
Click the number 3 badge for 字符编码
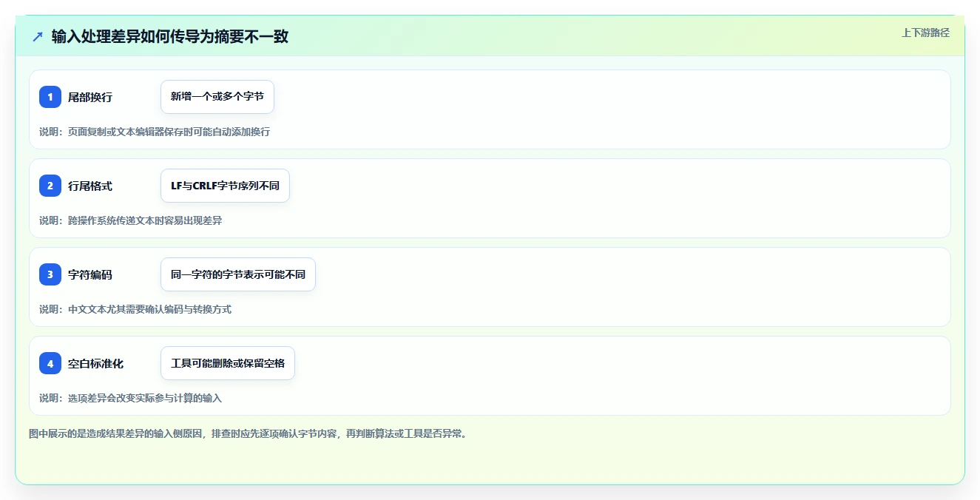pos(50,274)
